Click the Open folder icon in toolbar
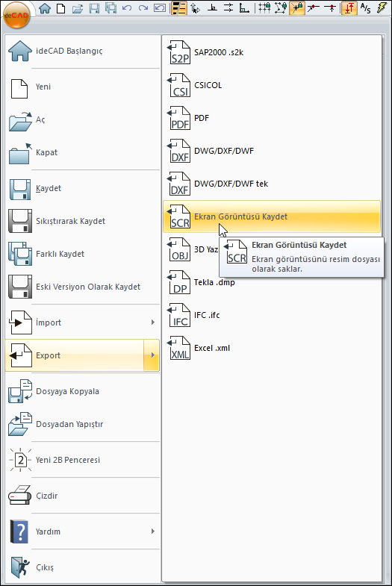The width and height of the screenshot is (392, 586). (78, 8)
